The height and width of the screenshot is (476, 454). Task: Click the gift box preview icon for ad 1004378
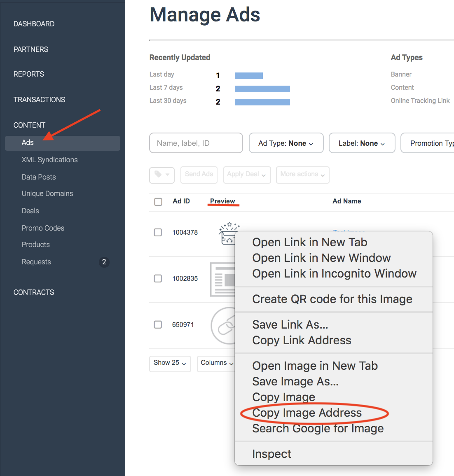click(227, 234)
